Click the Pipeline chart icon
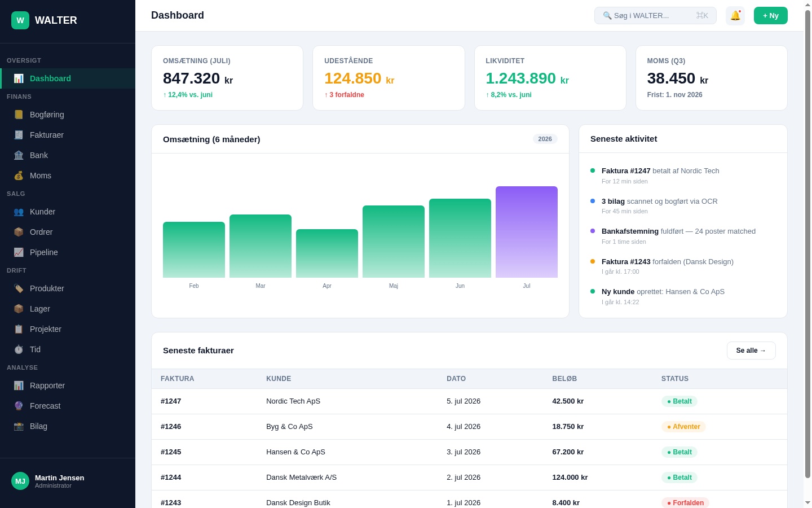The width and height of the screenshot is (812, 508). coord(19,252)
